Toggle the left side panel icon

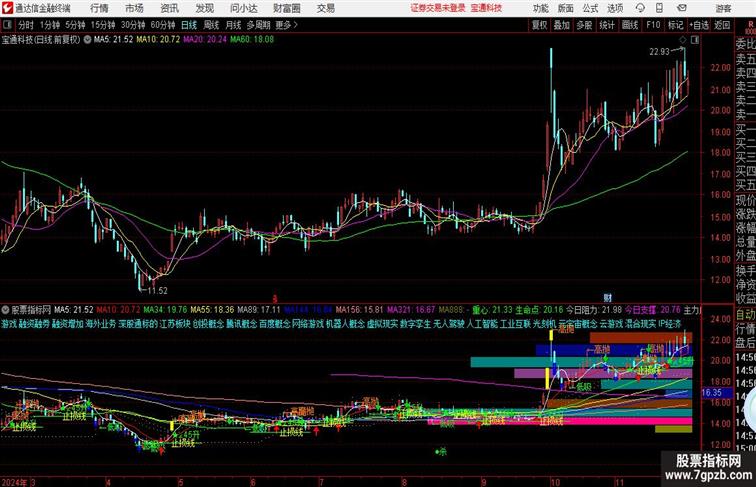pyautogui.click(x=7, y=25)
